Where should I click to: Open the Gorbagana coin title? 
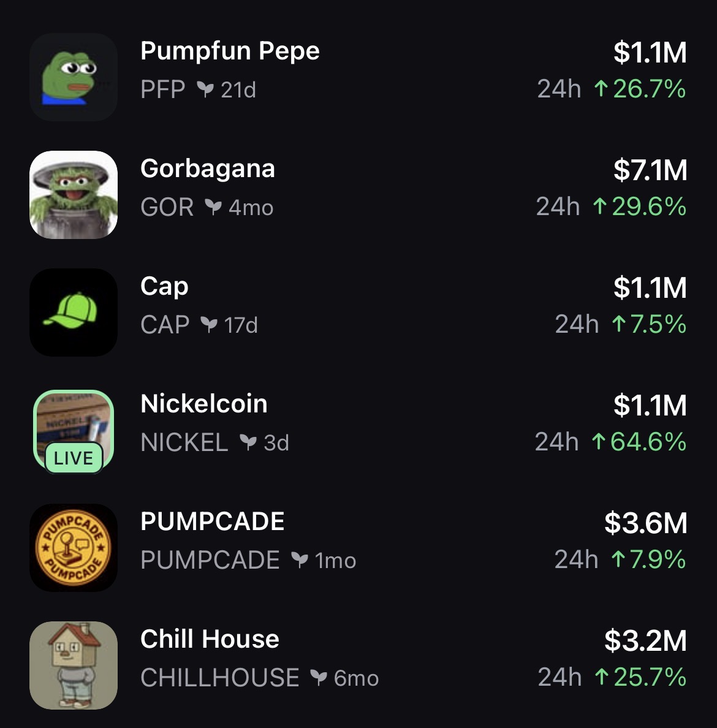(x=207, y=169)
